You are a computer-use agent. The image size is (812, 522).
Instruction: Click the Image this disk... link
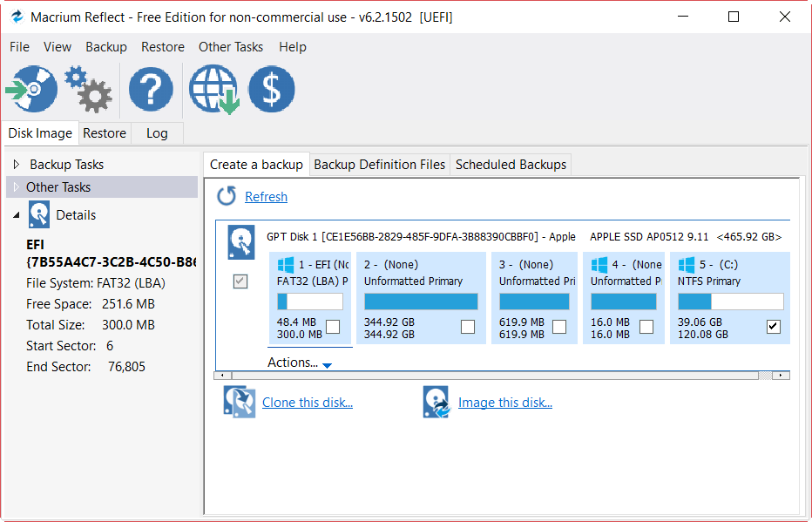pyautogui.click(x=505, y=403)
